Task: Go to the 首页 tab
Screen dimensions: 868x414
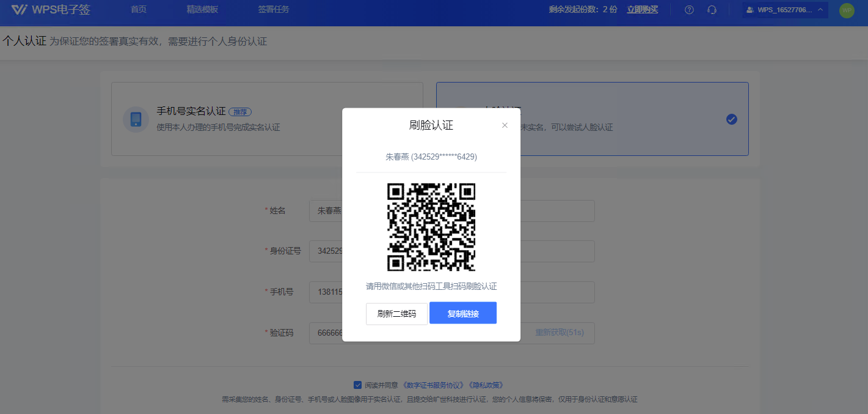Action: [139, 10]
